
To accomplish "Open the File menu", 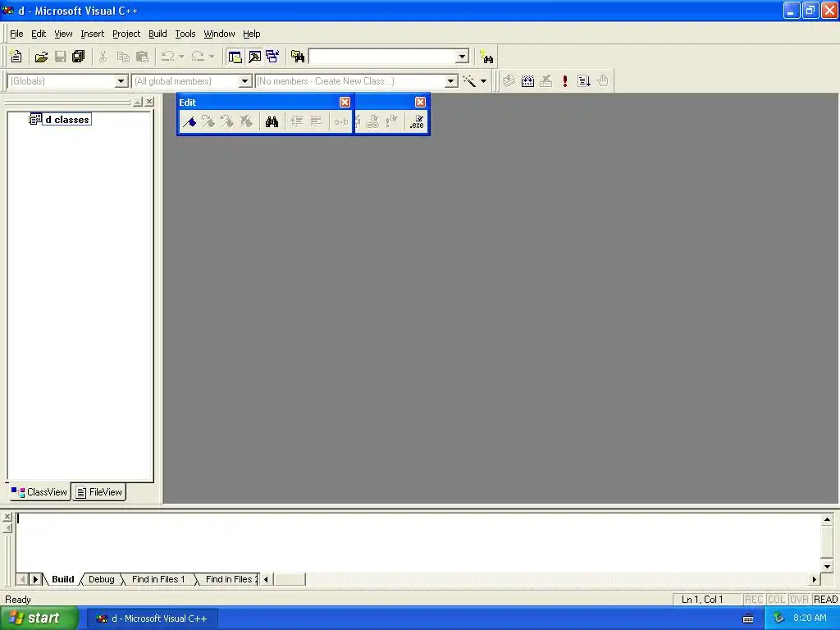I will click(x=16, y=34).
